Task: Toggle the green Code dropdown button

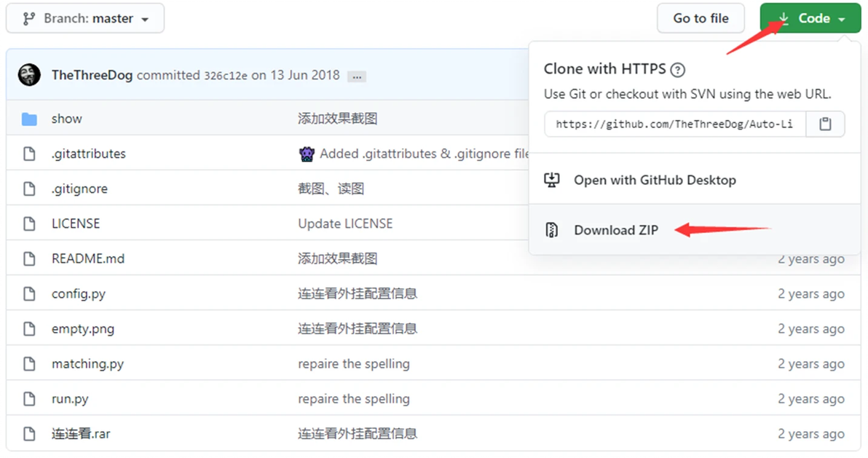Action: point(810,19)
